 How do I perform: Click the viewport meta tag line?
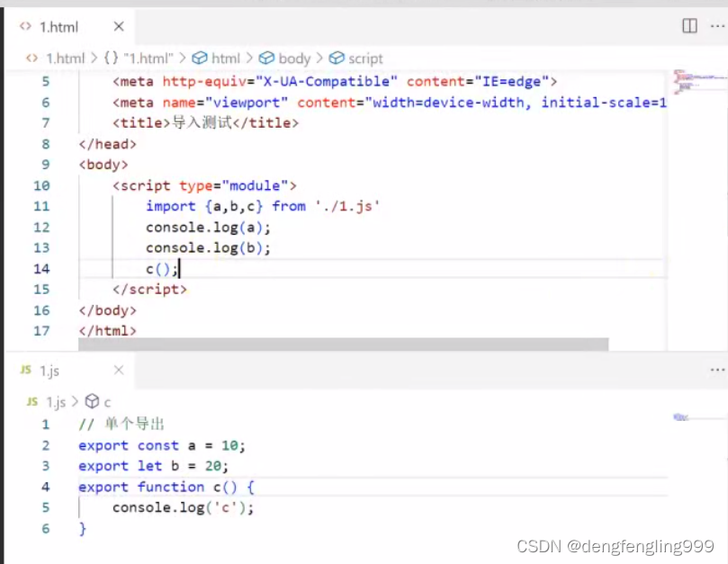click(389, 103)
